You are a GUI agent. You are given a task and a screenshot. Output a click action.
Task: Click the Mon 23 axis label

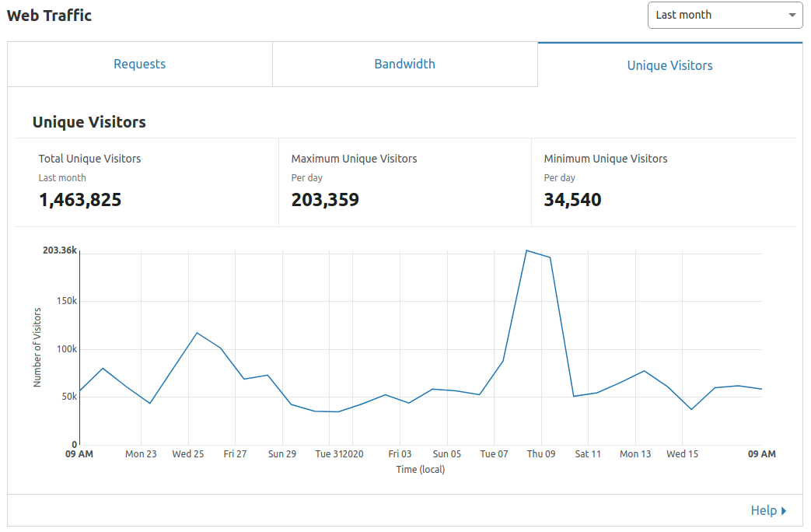click(141, 454)
